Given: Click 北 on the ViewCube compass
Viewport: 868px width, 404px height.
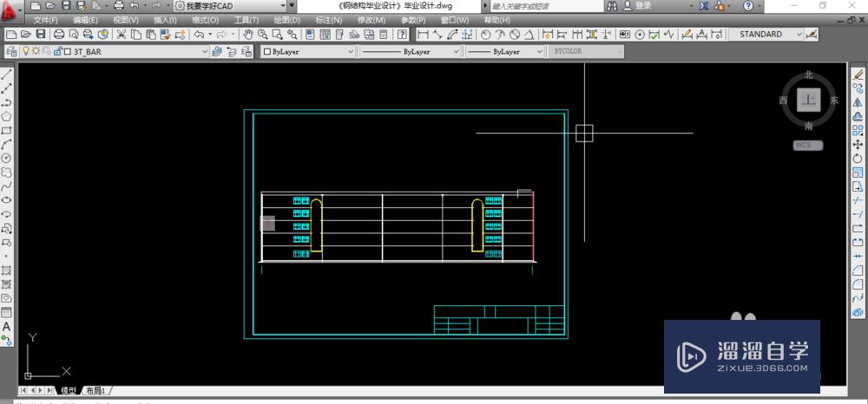Looking at the screenshot, I should click(x=809, y=75).
